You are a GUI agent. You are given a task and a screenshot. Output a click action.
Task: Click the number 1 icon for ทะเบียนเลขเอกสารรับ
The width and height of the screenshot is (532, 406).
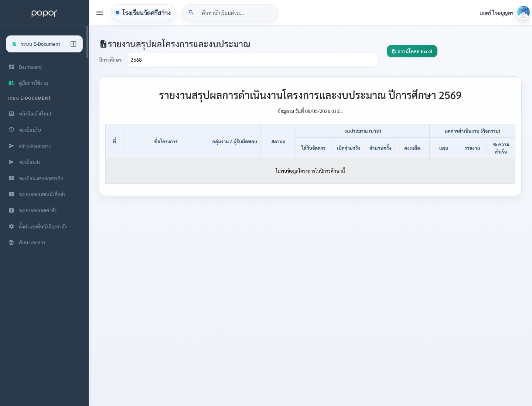(11, 178)
